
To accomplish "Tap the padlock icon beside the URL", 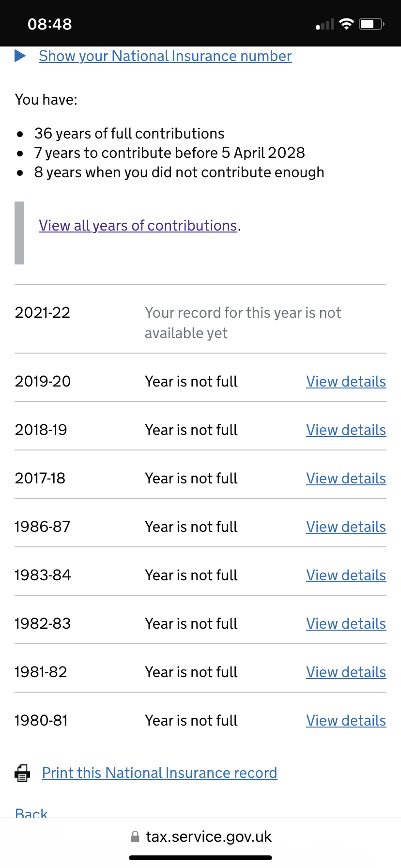I will [x=135, y=837].
